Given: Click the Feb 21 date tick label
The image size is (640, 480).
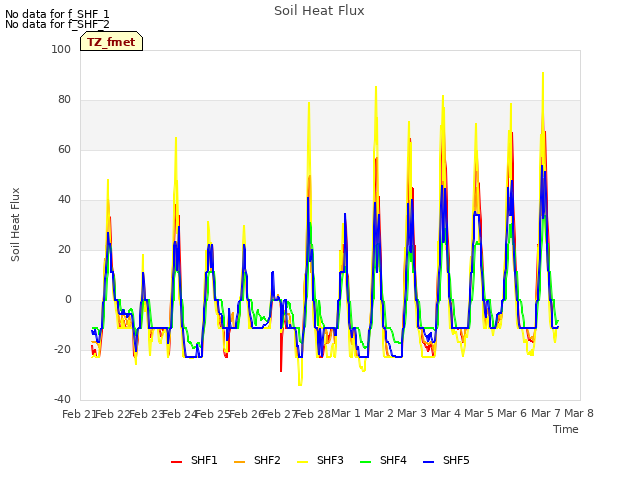Looking at the screenshot, I should (x=79, y=414).
